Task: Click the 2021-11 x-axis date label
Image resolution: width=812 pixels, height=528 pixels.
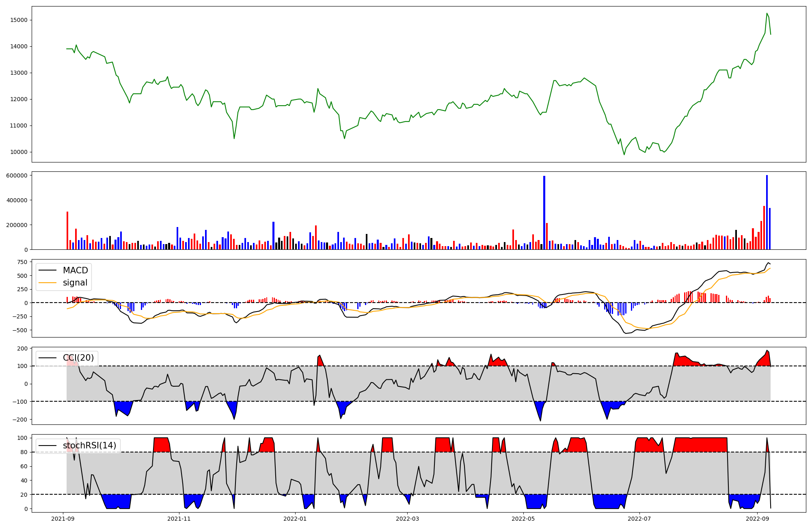Action: coord(179,519)
